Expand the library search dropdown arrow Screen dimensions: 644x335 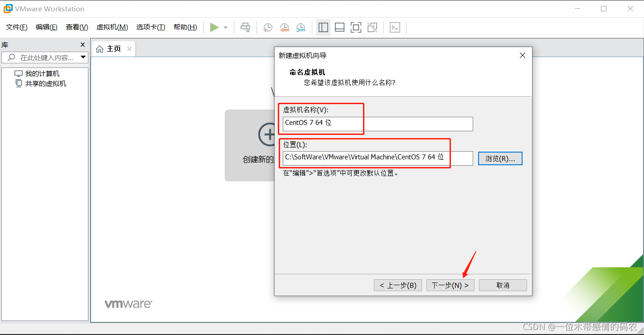[83, 57]
